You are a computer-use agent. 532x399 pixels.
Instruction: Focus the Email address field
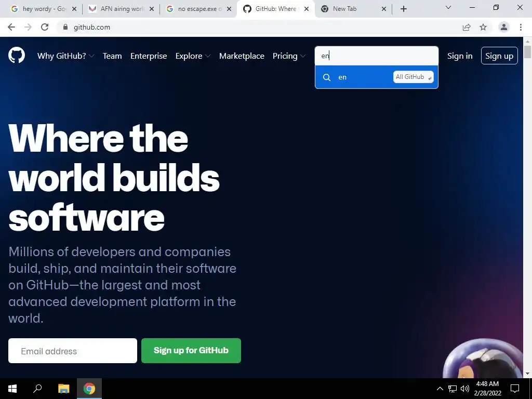point(73,351)
